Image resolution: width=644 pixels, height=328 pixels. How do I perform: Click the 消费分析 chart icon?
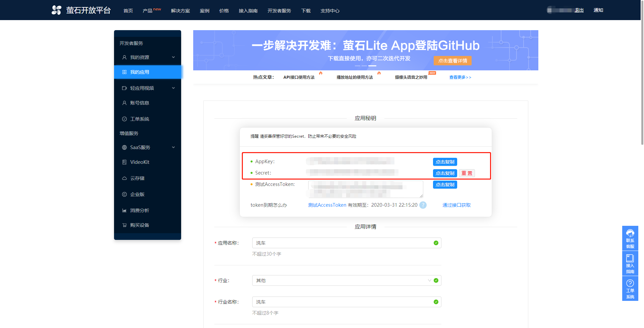(124, 210)
